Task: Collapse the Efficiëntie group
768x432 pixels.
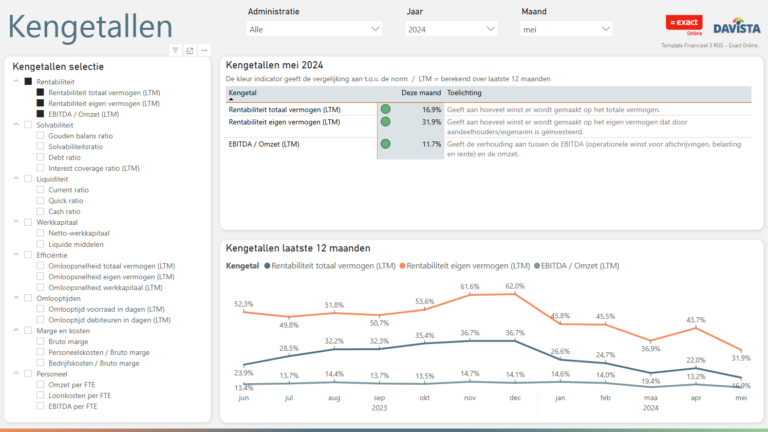Action: click(16, 254)
